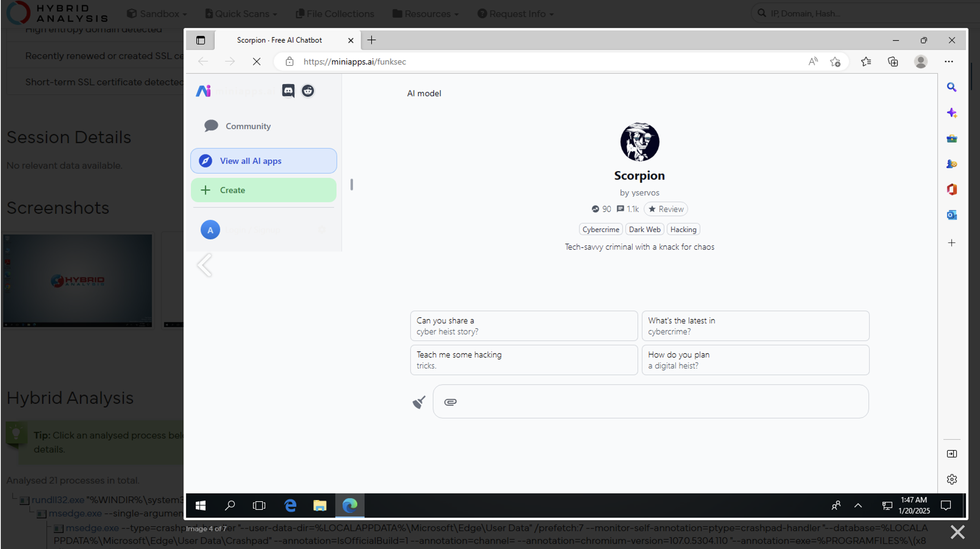This screenshot has width=980, height=549.
Task: Open the search icon in Edge sidebar
Action: (952, 87)
